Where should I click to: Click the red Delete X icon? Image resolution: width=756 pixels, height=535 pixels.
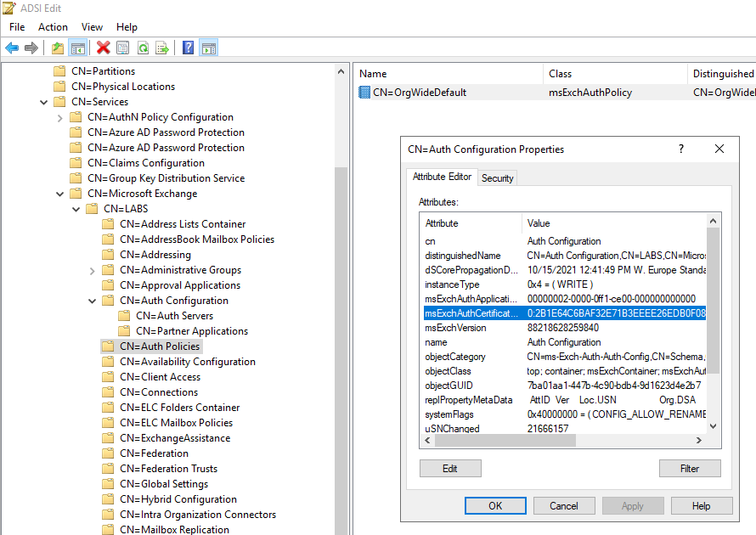(x=103, y=48)
